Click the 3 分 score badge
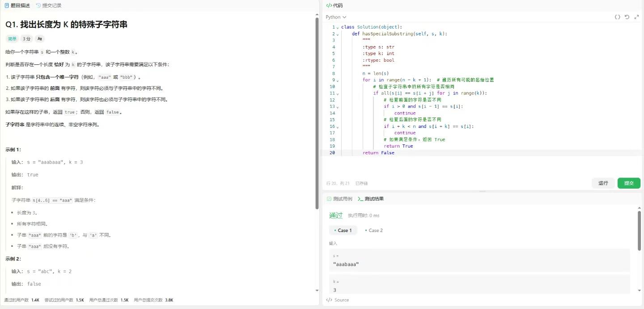Viewport: 644px width, 309px height. 27,39
